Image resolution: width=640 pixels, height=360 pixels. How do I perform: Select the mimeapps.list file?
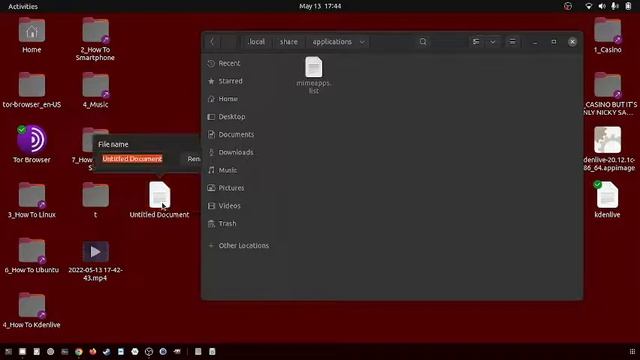point(313,75)
